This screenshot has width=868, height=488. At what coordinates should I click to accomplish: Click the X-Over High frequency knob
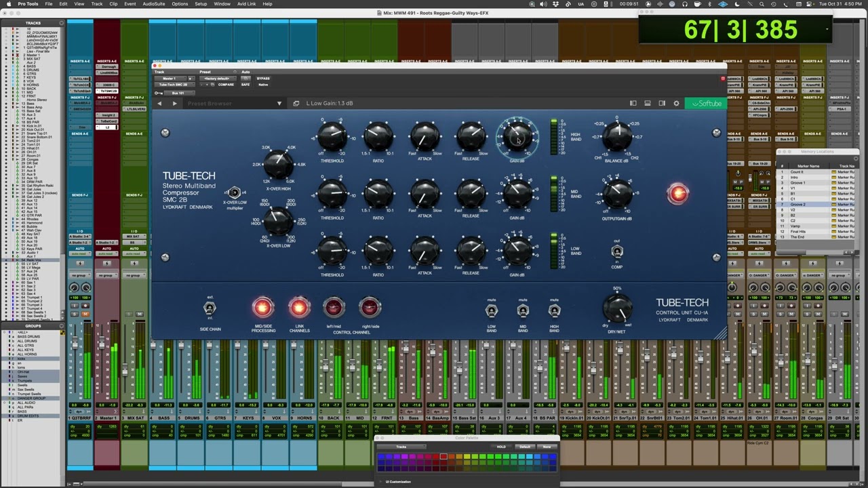coord(277,163)
